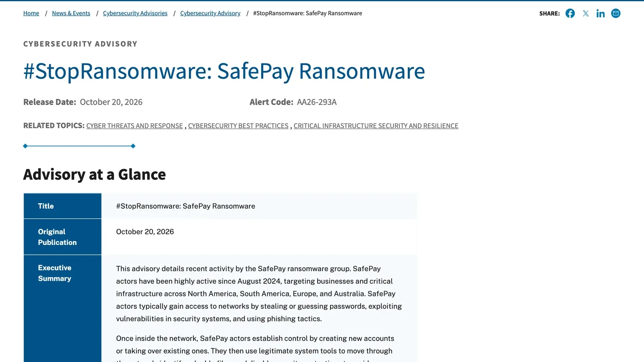Click the alert code AA26-293A
The height and width of the screenshot is (362, 644).
click(317, 102)
